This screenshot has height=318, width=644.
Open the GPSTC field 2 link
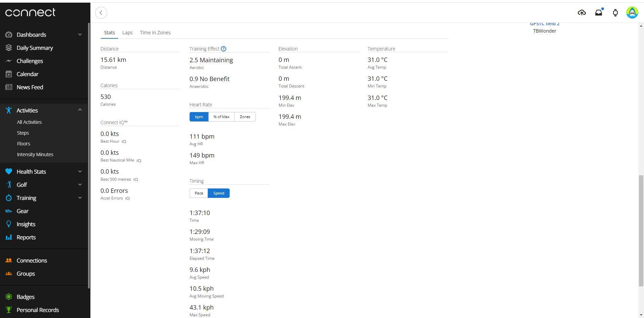tap(545, 24)
